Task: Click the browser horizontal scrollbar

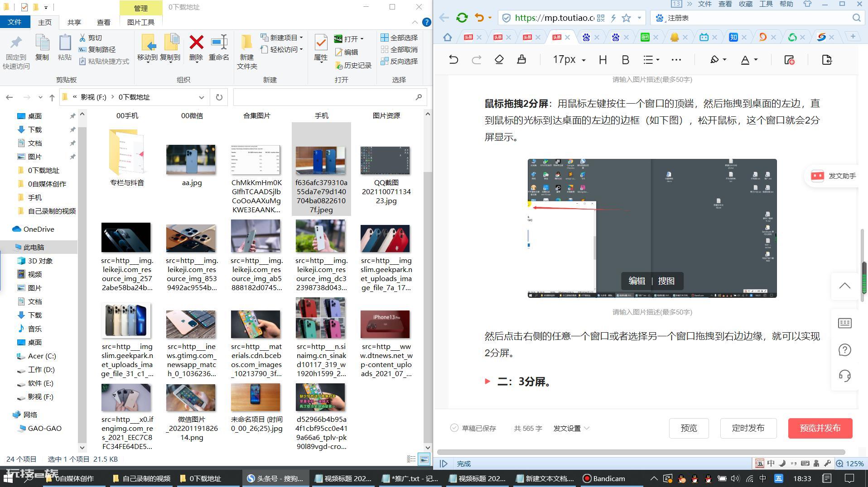Action: pos(641,452)
